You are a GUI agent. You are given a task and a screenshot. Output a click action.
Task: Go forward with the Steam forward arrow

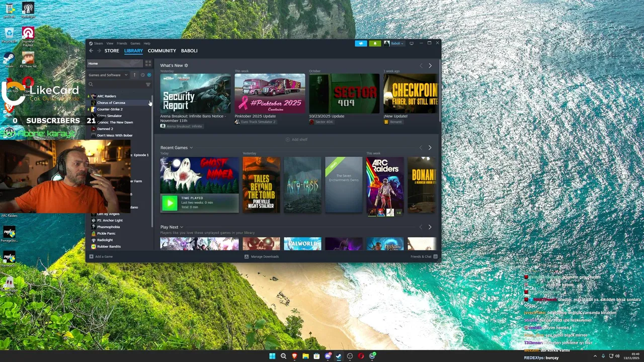tap(99, 51)
